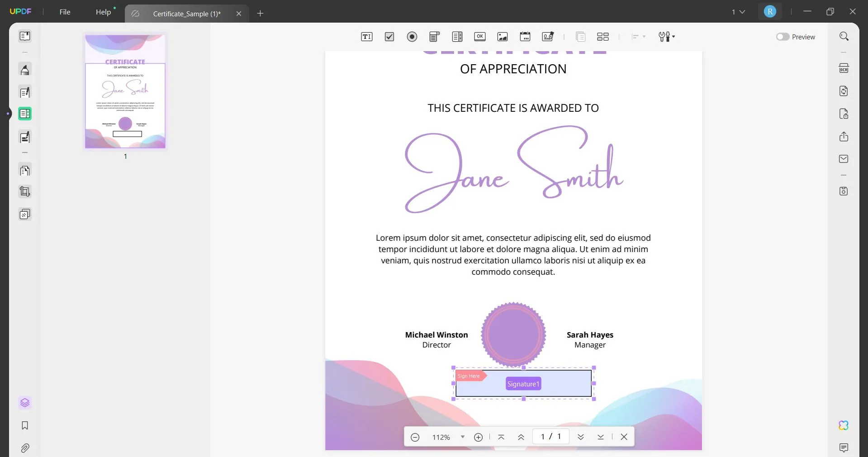Click the Michael Winston text

tap(436, 335)
